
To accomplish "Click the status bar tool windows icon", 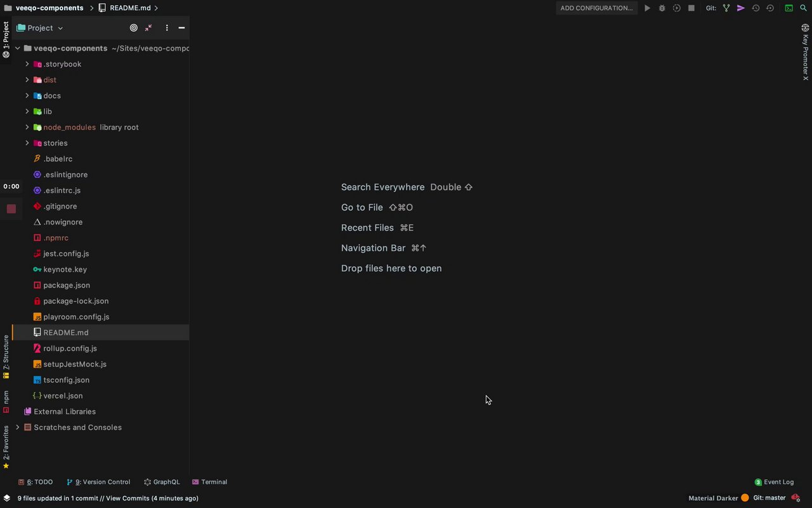I will click(6, 498).
